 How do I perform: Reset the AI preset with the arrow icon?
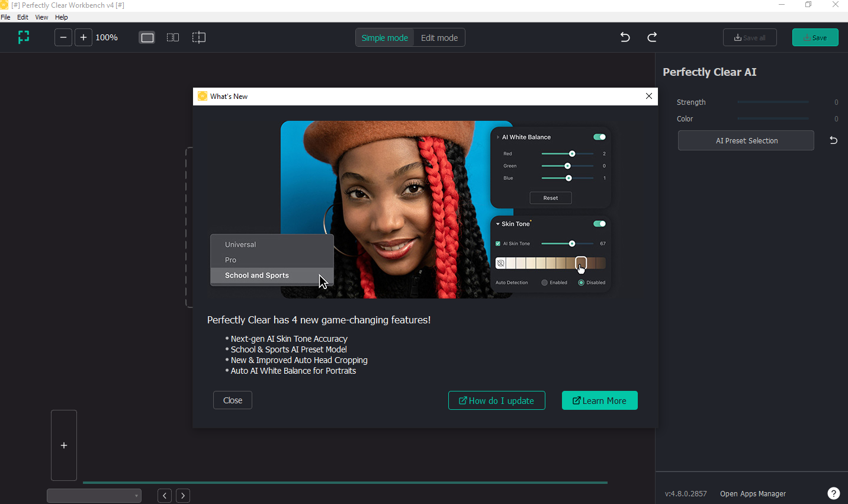[x=833, y=140]
